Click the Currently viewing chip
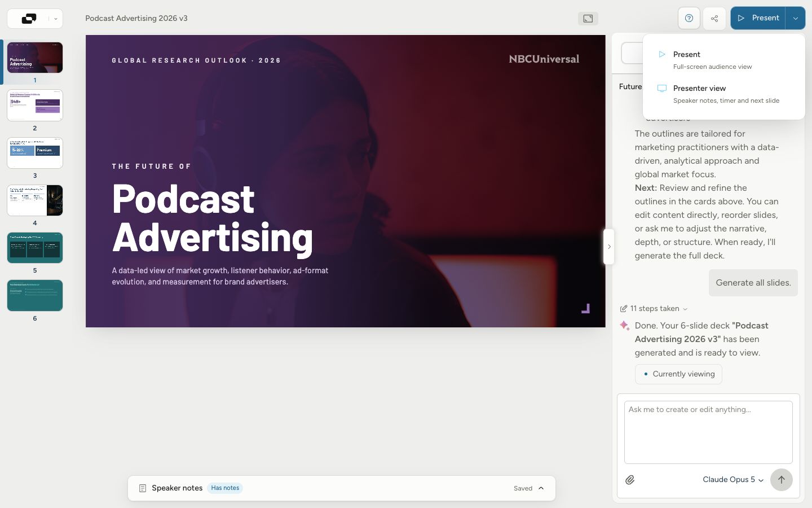Screen dimensions: 812x508 tap(678, 374)
